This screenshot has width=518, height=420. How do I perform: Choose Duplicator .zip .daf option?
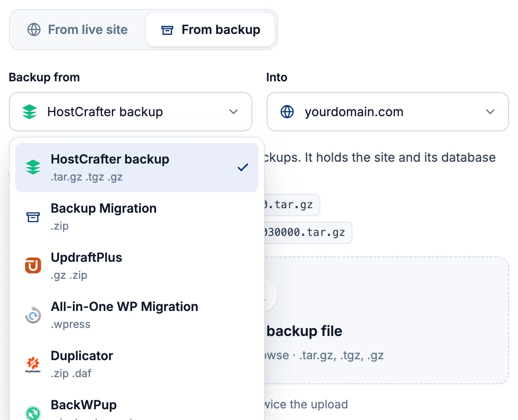[137, 364]
